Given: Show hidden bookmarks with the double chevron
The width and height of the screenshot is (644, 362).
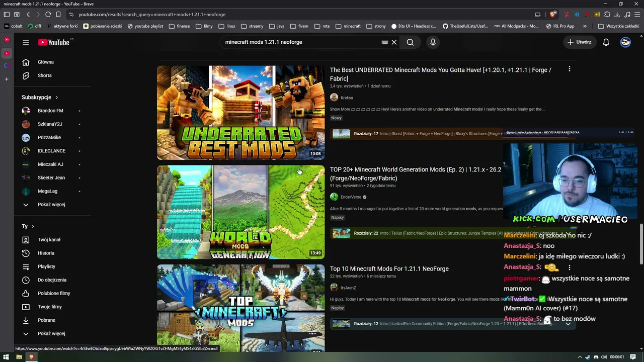Looking at the screenshot, I should click(585, 26).
